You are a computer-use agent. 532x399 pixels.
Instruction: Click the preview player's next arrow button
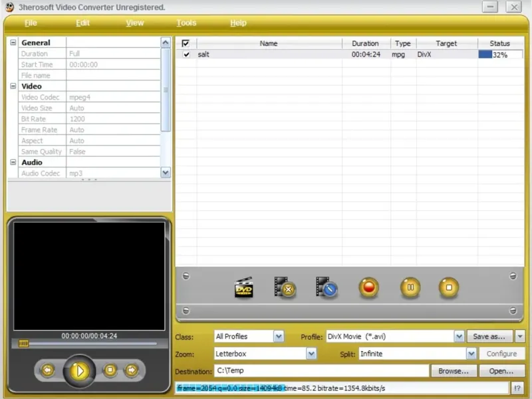pos(132,370)
